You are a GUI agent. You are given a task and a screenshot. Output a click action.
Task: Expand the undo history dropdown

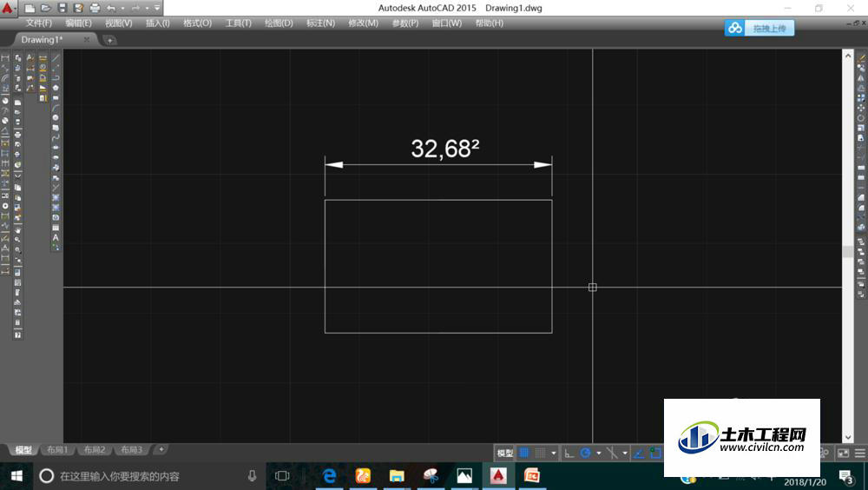point(123,9)
